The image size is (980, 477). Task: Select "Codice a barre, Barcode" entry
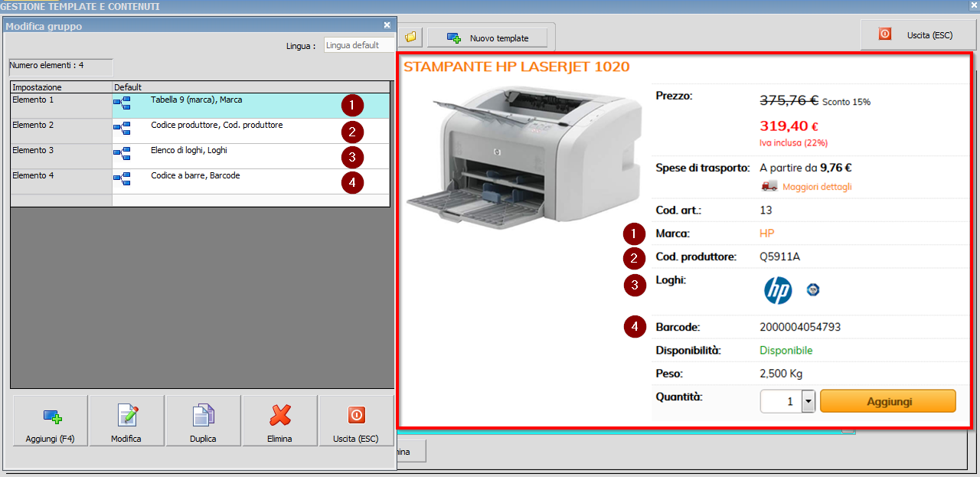pyautogui.click(x=195, y=175)
